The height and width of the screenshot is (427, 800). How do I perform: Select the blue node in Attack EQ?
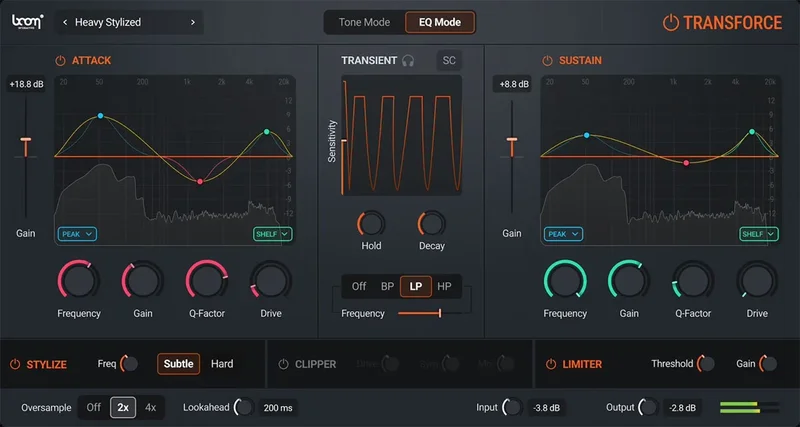click(101, 116)
